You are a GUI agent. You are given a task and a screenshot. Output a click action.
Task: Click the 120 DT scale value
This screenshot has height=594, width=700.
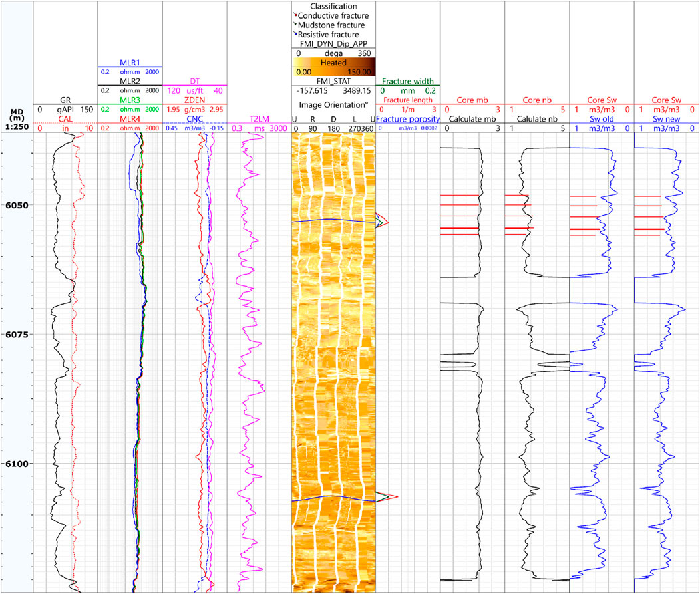point(174,91)
